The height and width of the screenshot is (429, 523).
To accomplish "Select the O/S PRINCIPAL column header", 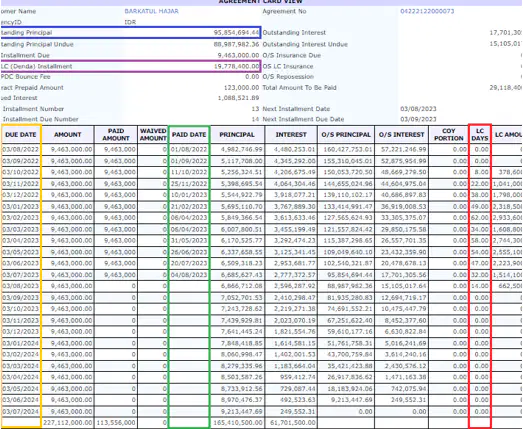I will point(346,134).
